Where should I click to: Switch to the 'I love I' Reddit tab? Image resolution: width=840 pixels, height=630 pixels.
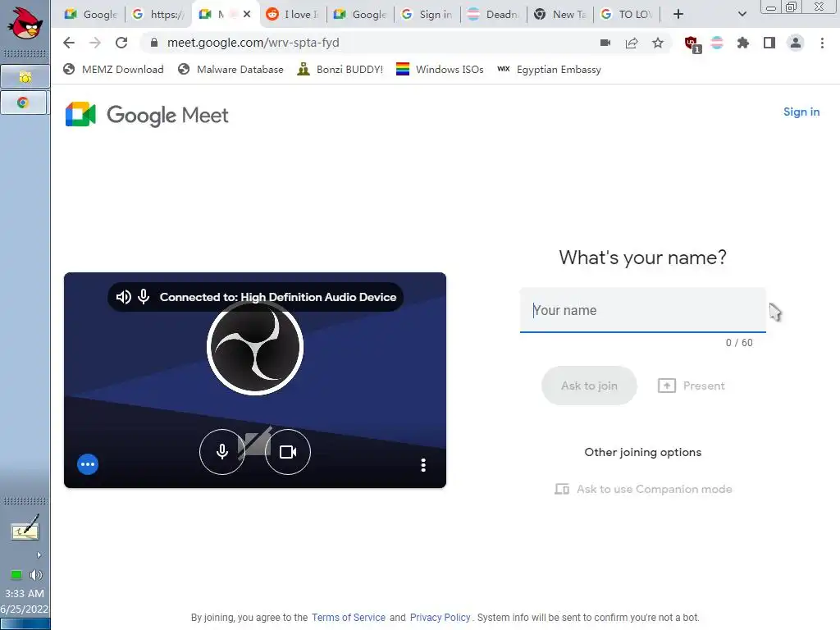[293, 15]
